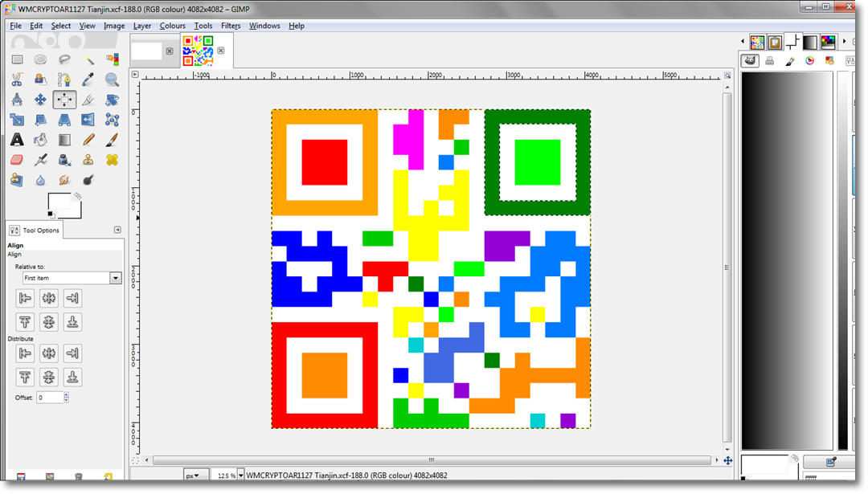The height and width of the screenshot is (494, 868).
Task: Select the Foreground Select tool
Action: [x=40, y=80]
